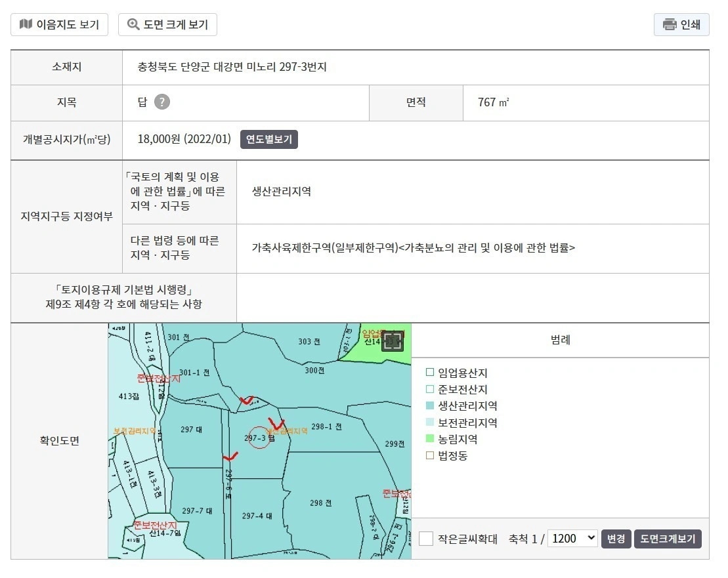
Task: Click parcel 298 전 on map
Action: (321, 503)
